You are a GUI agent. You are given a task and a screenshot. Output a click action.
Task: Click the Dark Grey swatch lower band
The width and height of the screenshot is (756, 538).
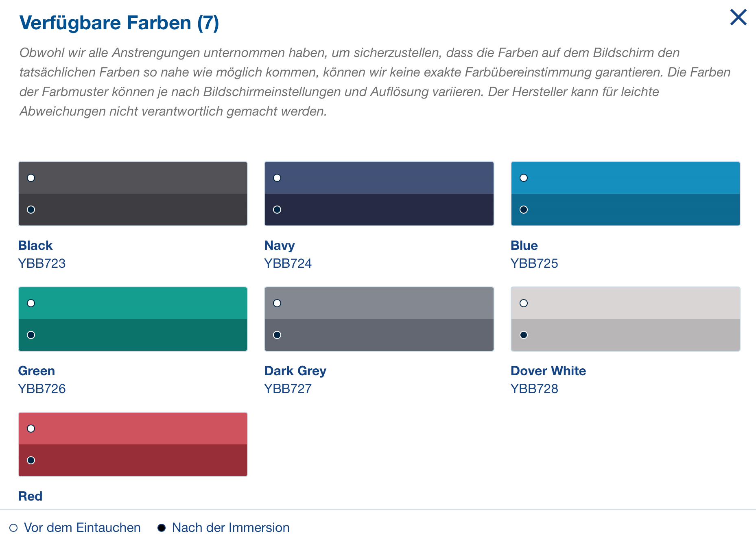coord(379,335)
